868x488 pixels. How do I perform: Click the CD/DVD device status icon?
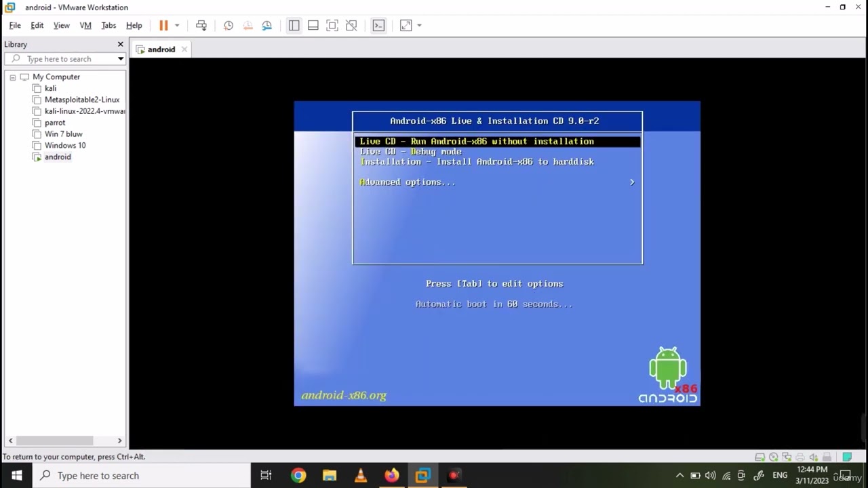click(773, 457)
